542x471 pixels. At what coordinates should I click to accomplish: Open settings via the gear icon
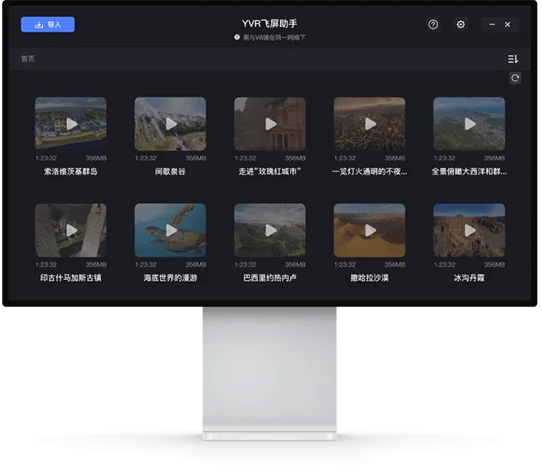click(460, 25)
